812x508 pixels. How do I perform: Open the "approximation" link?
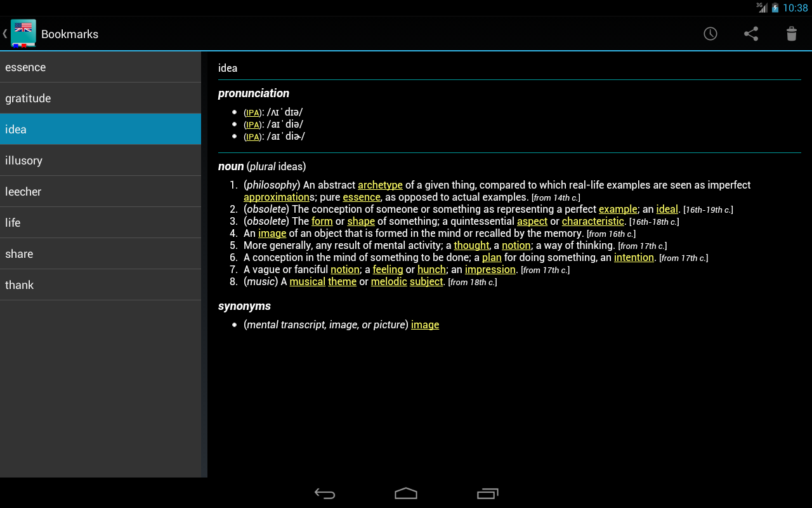(277, 197)
